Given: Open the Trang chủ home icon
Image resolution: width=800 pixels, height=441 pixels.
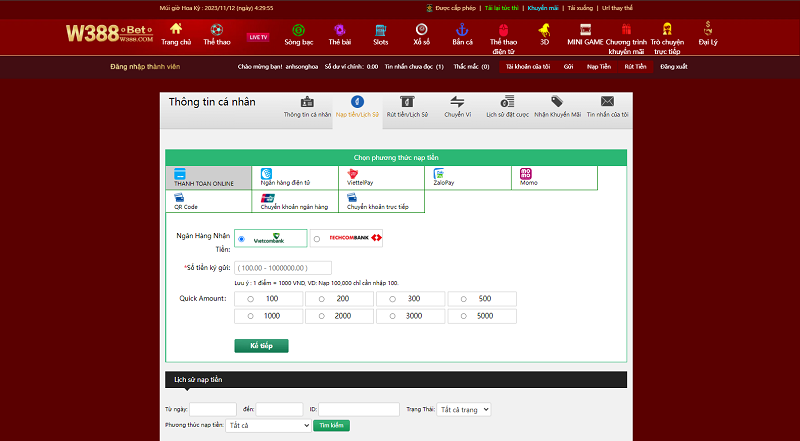Looking at the screenshot, I should [176, 29].
